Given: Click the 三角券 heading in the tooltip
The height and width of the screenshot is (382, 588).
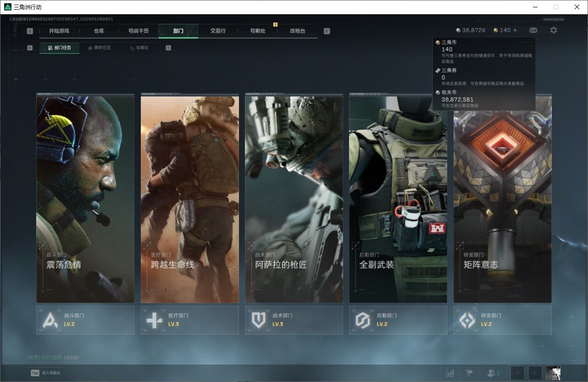Looking at the screenshot, I should [x=449, y=70].
